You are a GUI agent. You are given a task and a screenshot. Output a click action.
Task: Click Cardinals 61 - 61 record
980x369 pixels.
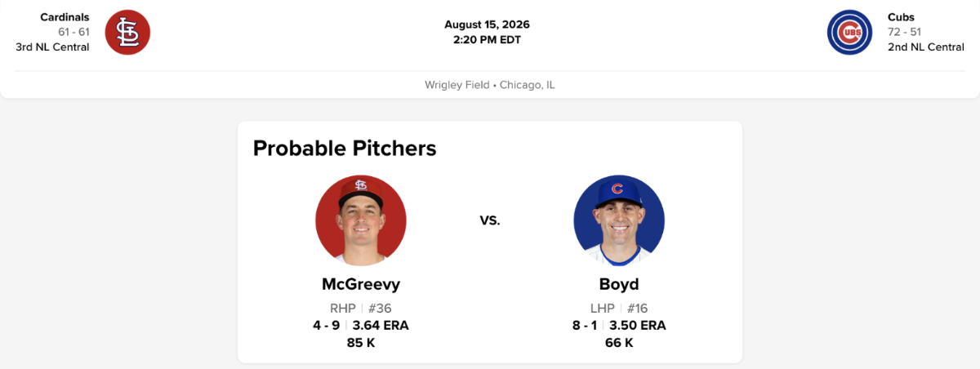click(73, 32)
